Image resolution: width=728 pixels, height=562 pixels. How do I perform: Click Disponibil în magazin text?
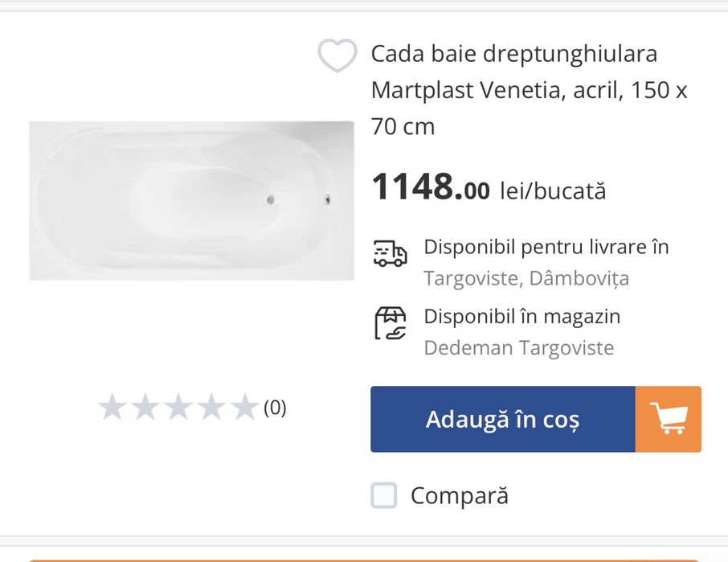point(522,316)
